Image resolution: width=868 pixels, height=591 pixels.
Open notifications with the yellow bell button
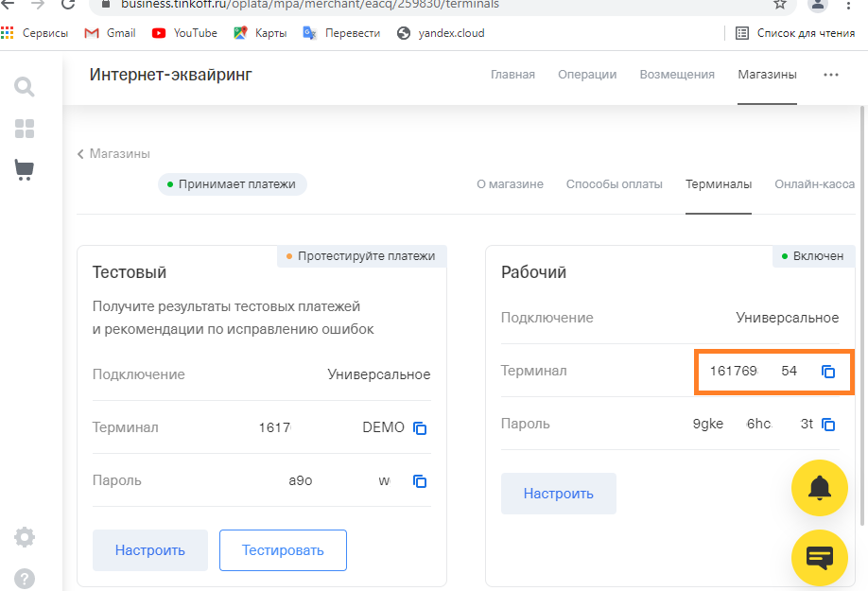point(819,488)
